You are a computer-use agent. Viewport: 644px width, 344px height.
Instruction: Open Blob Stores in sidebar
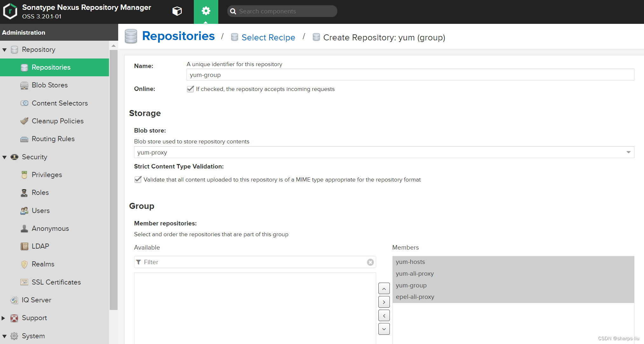point(50,85)
